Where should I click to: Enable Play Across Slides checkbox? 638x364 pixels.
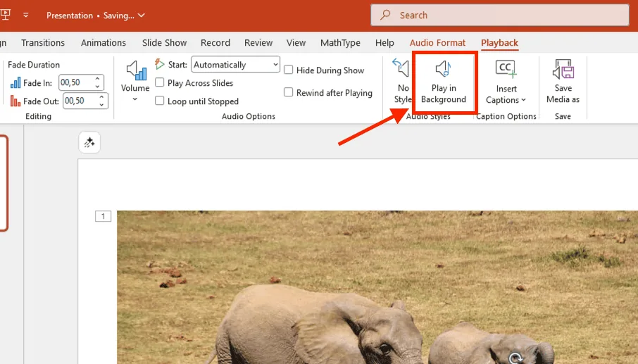coord(160,83)
